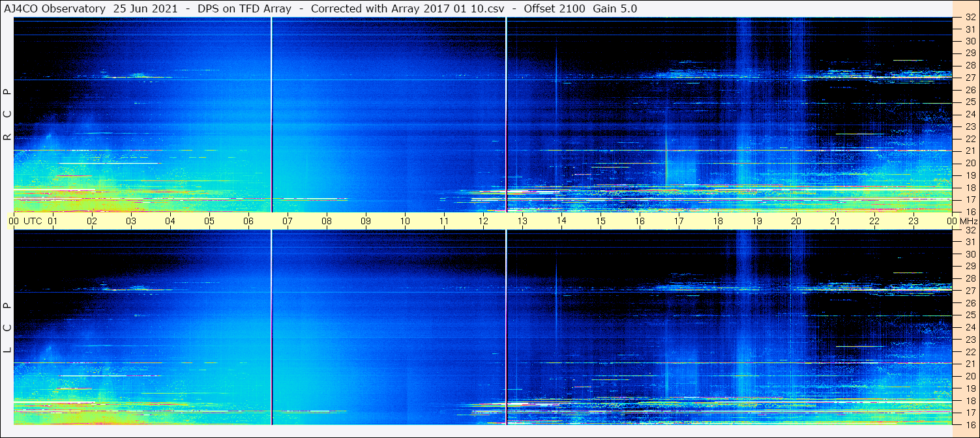Click the '30' MHz label of the RCP panel

(x=970, y=41)
